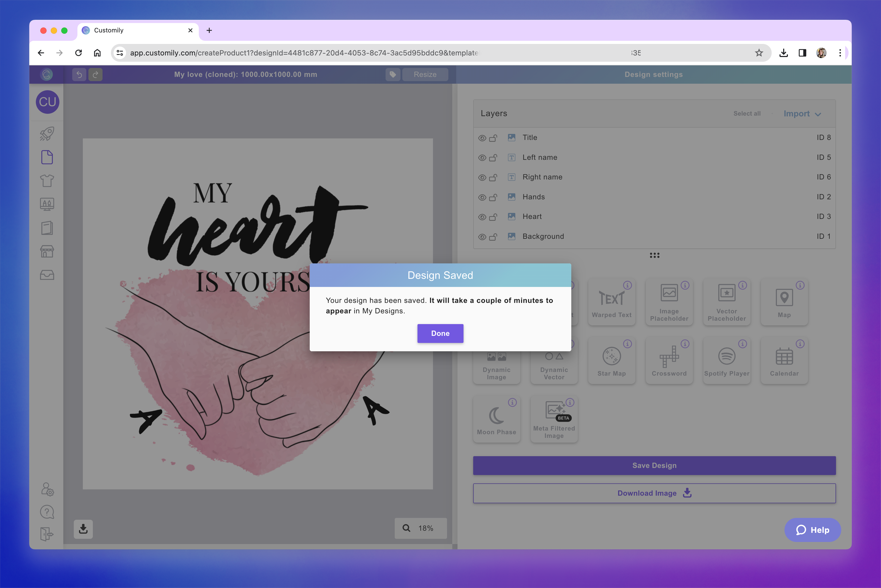Click the three-dot expander below the Layers panel
The image size is (881, 588).
pyautogui.click(x=654, y=255)
